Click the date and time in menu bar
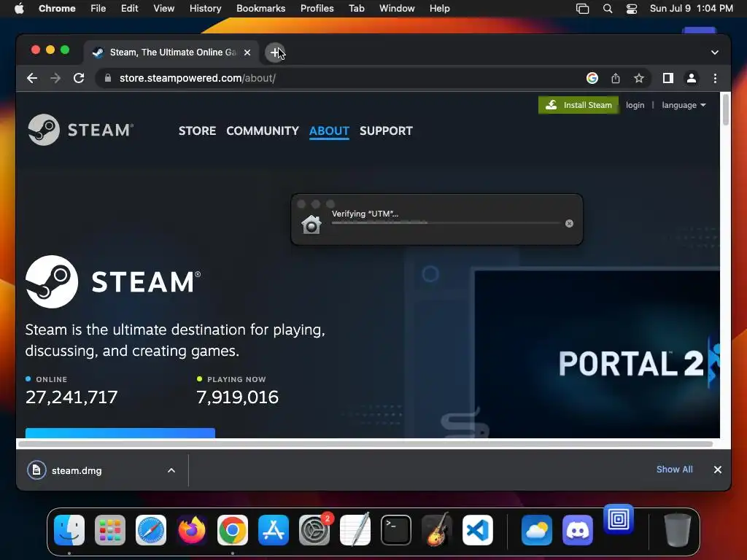Image resolution: width=747 pixels, height=560 pixels. pyautogui.click(x=692, y=9)
